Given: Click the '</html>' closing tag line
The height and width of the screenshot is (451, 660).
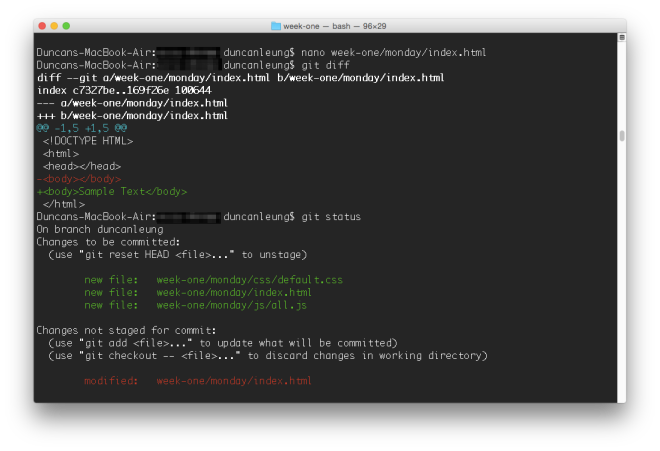Looking at the screenshot, I should [x=64, y=204].
